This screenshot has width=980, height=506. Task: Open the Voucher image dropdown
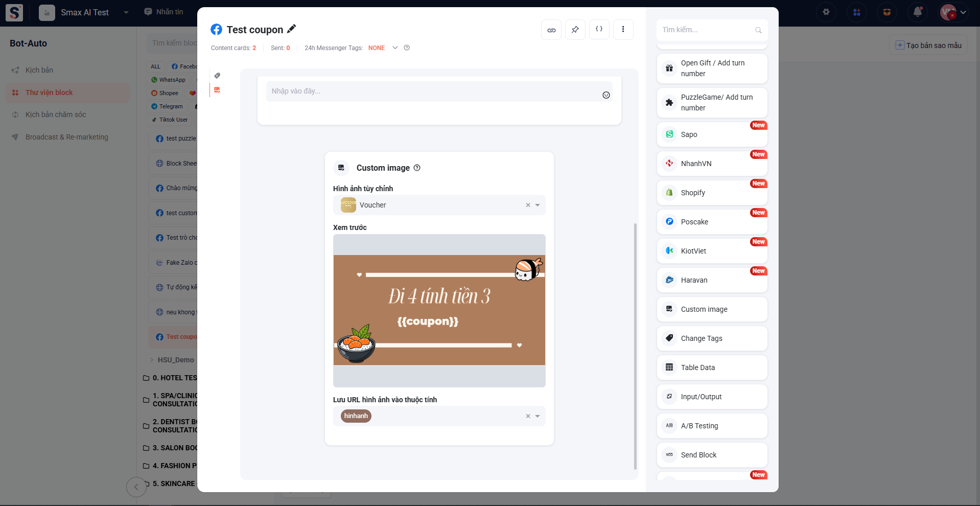[538, 205]
